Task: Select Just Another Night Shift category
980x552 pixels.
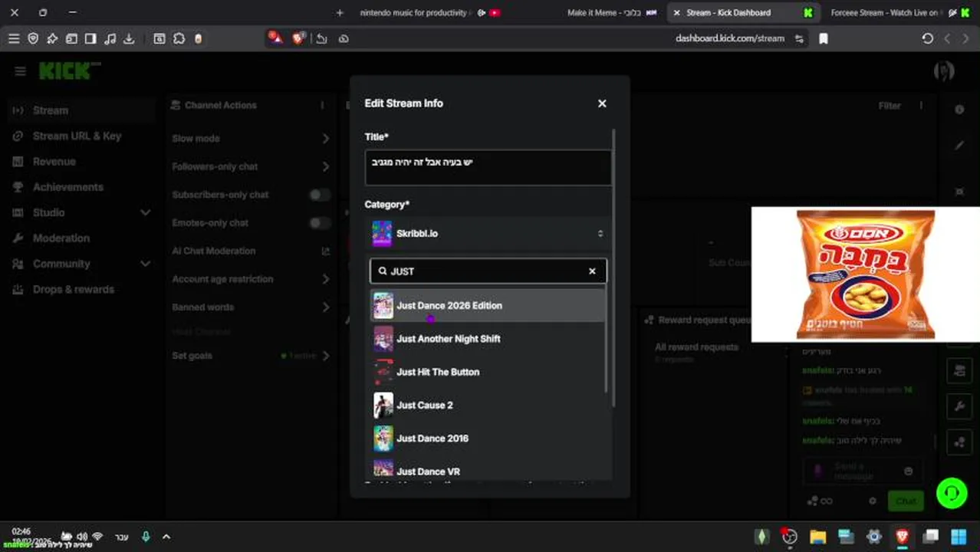Action: tap(488, 339)
